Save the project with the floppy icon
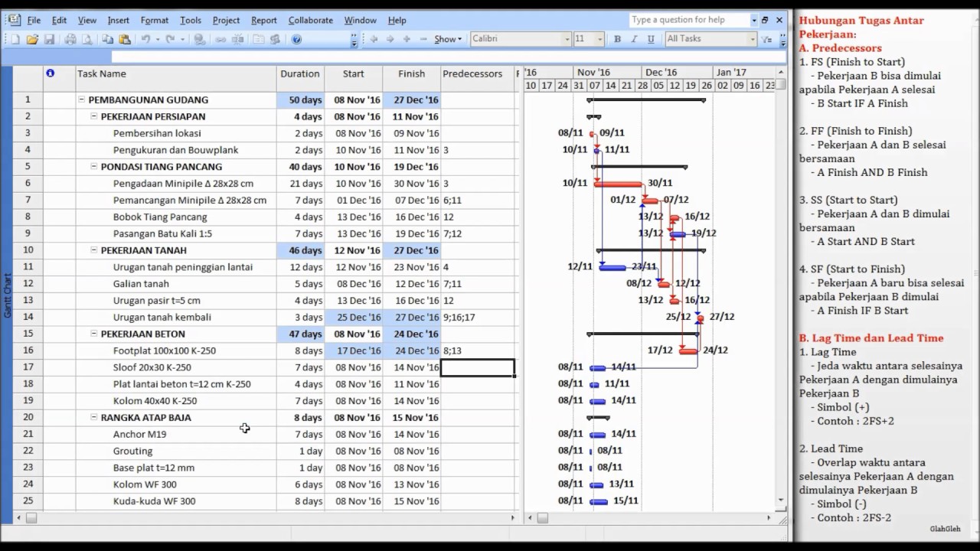 point(49,39)
